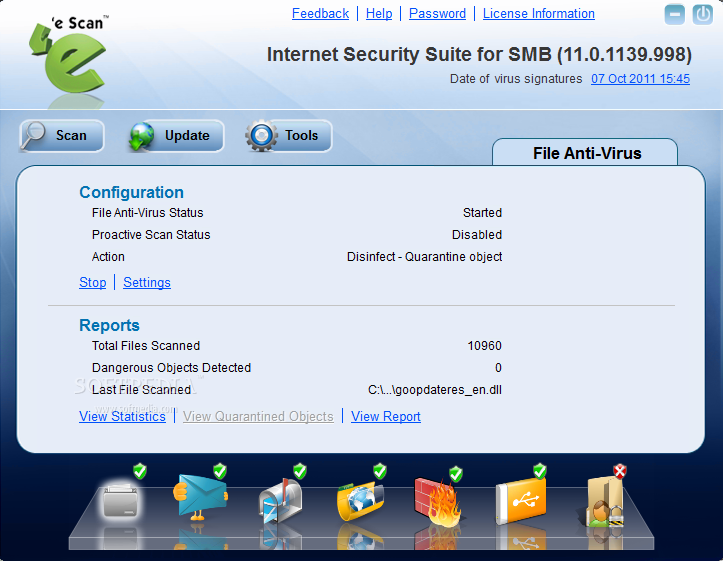
Task: Click the Update button
Action: point(176,136)
